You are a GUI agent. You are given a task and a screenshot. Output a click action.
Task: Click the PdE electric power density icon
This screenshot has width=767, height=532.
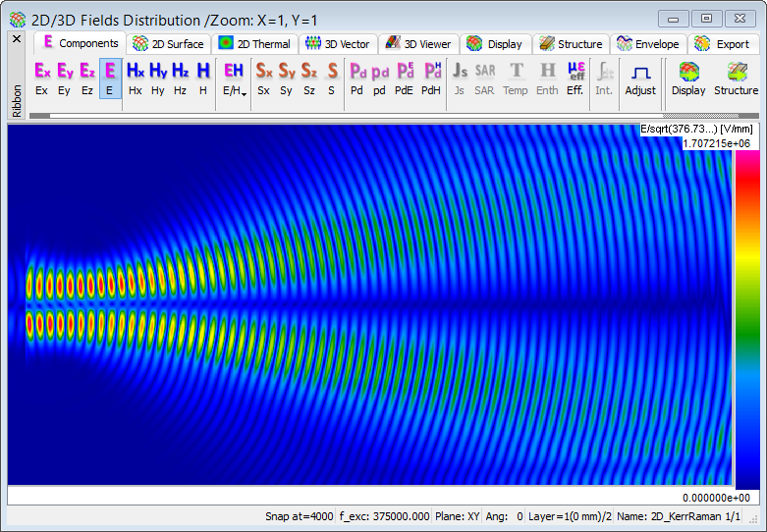pyautogui.click(x=404, y=78)
